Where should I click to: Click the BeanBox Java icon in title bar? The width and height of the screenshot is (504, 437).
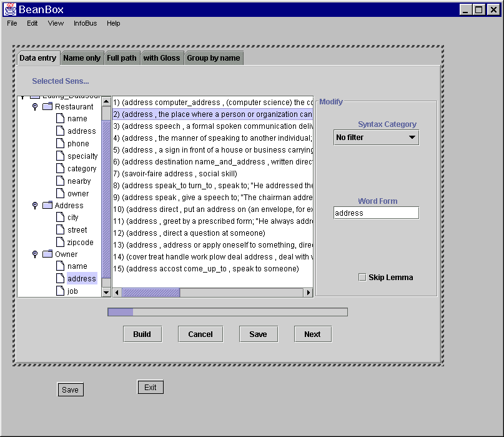(x=10, y=9)
